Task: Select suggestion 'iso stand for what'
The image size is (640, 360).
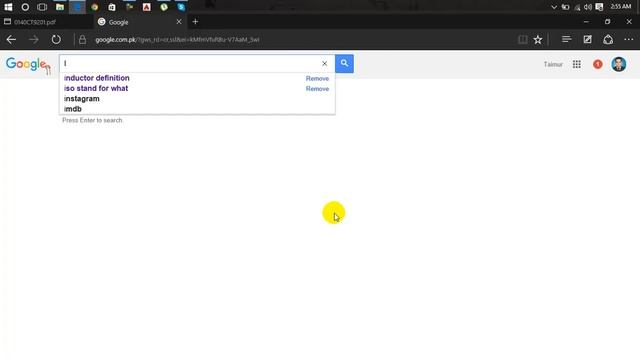Action: pos(96,88)
